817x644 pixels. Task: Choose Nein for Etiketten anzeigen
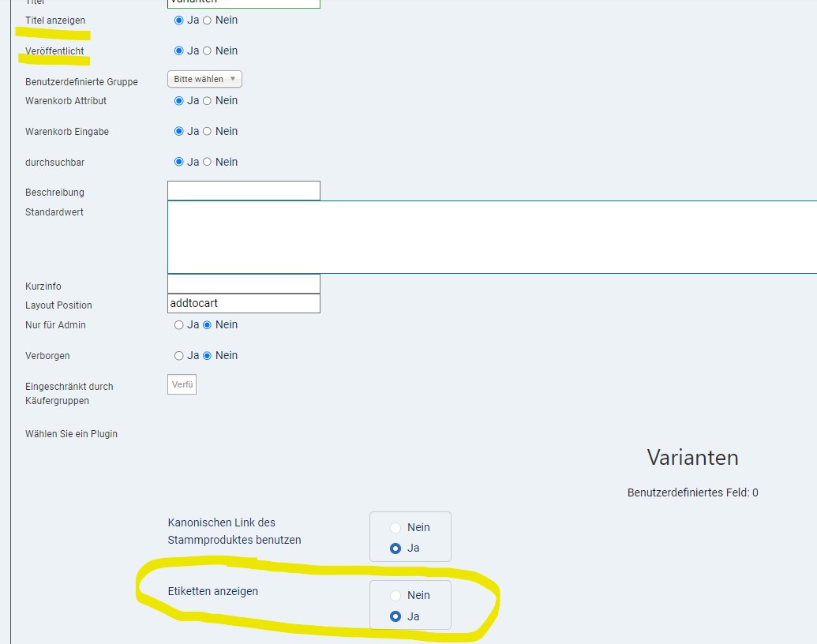coord(395,596)
